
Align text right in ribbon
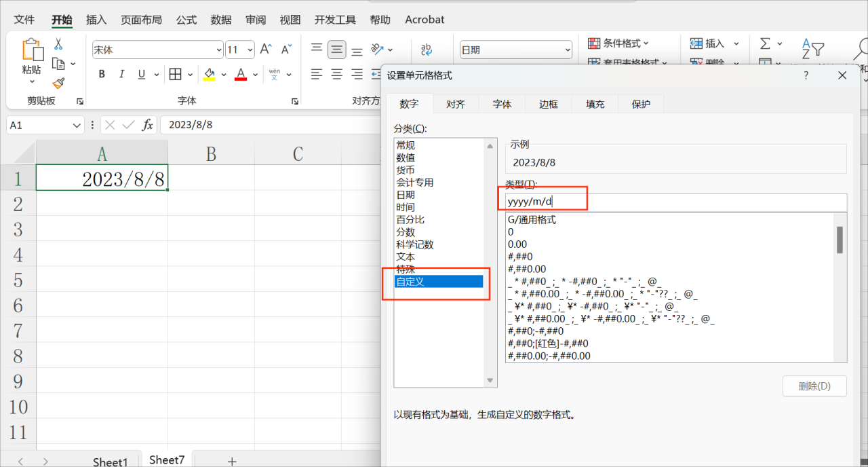pos(357,74)
